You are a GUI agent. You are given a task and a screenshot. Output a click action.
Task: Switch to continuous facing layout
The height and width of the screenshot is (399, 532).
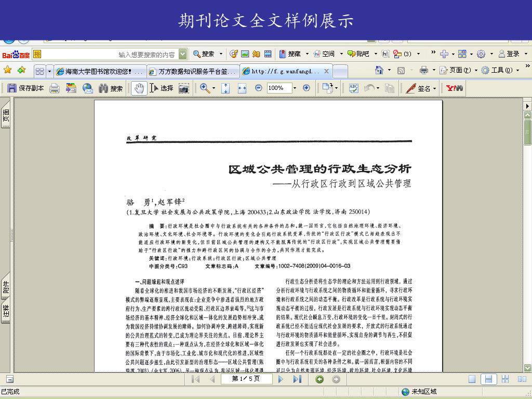click(x=505, y=379)
